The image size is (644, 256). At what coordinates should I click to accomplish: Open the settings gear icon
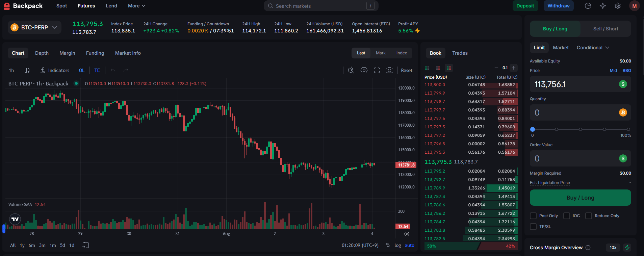point(618,6)
